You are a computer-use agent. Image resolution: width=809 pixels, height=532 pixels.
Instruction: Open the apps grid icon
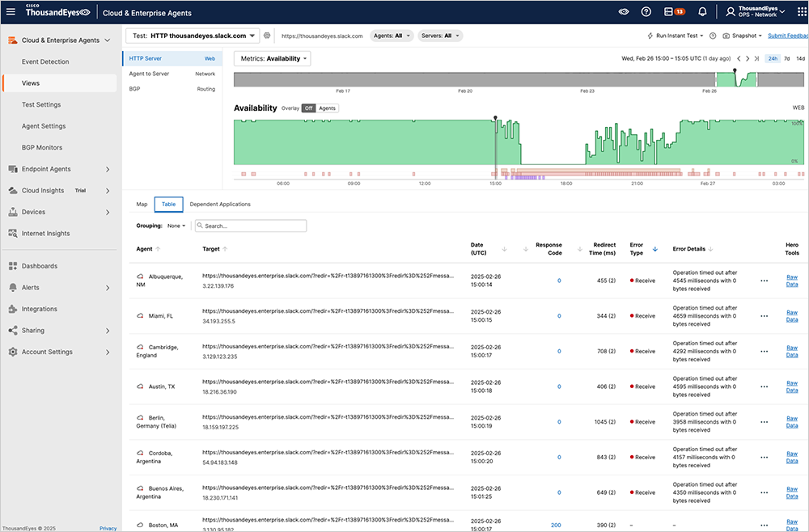coord(802,11)
